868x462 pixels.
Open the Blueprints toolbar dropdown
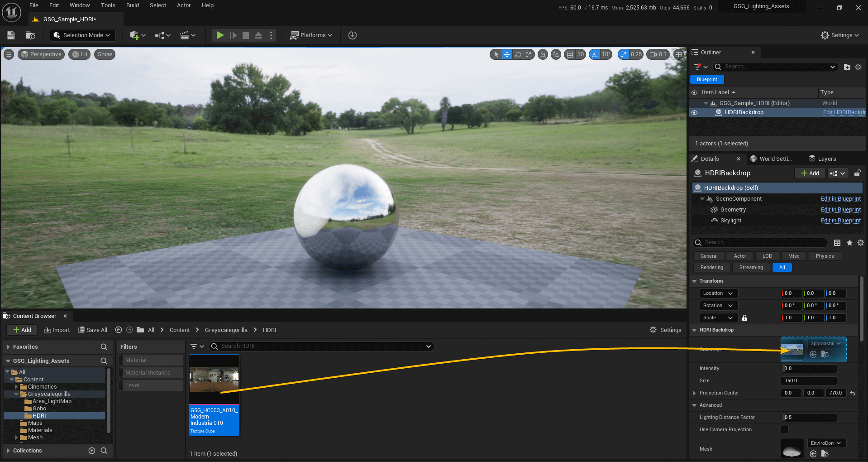[x=162, y=35]
